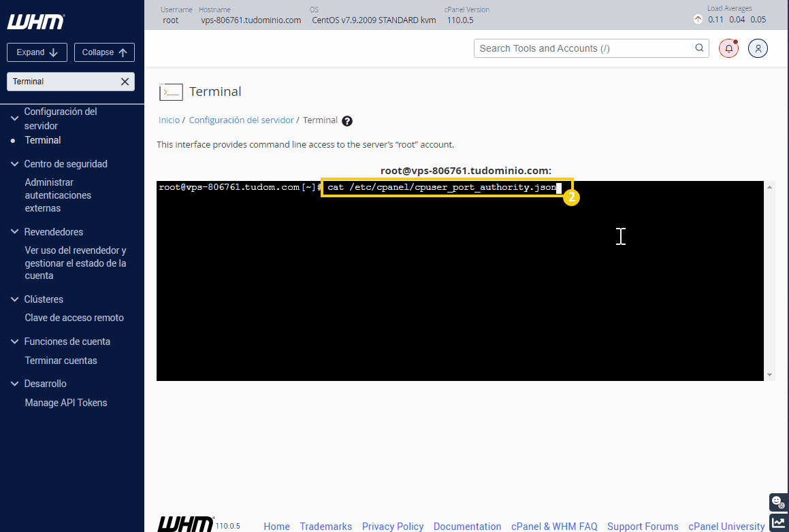
Task: Click terminal scrollbar down arrow
Action: coord(769,375)
